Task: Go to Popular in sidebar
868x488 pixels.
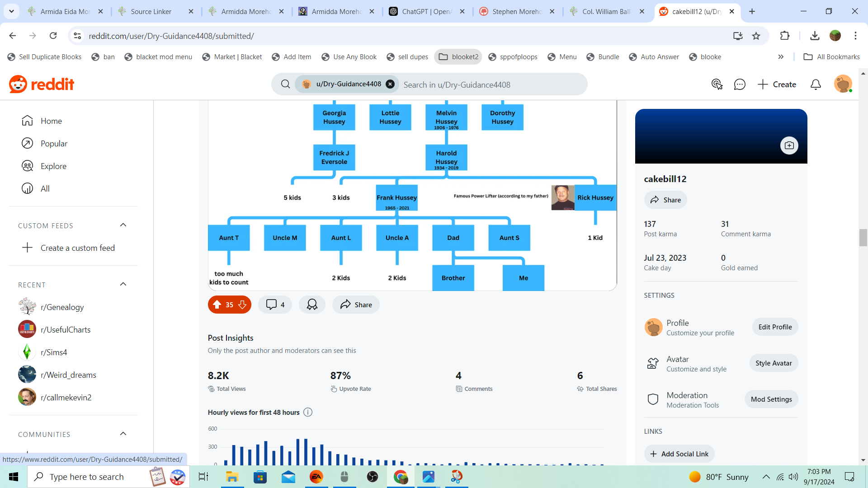Action: click(54, 144)
